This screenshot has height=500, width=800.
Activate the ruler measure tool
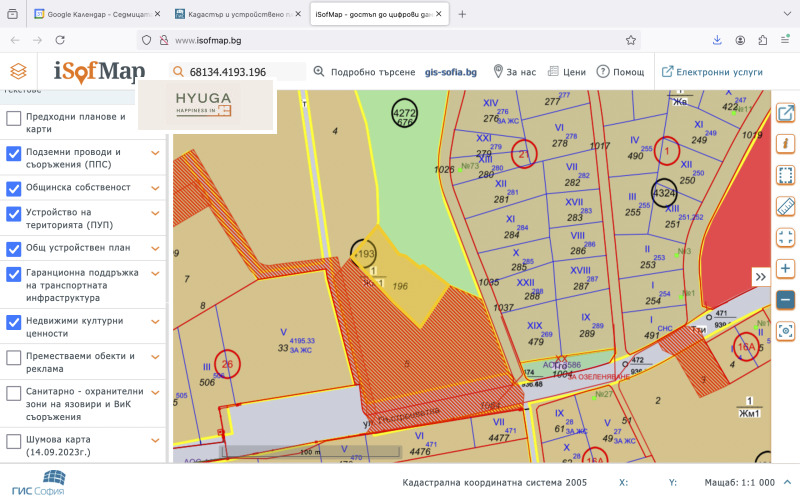(x=785, y=206)
